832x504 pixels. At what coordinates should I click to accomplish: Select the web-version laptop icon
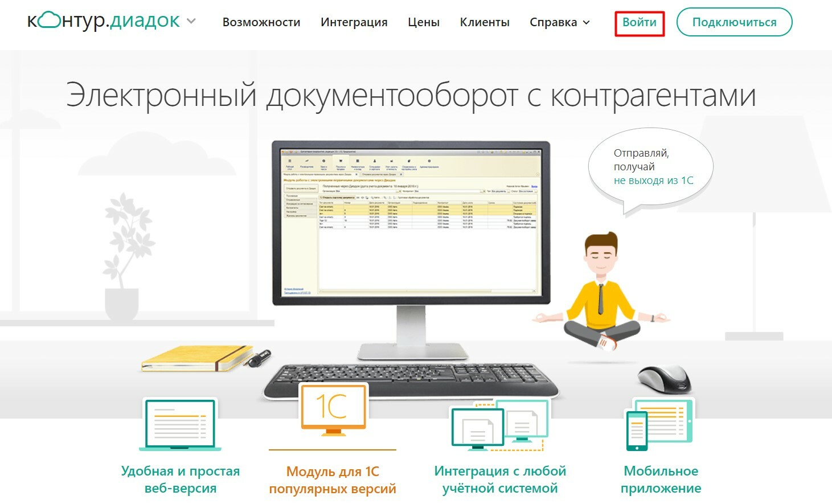point(181,425)
